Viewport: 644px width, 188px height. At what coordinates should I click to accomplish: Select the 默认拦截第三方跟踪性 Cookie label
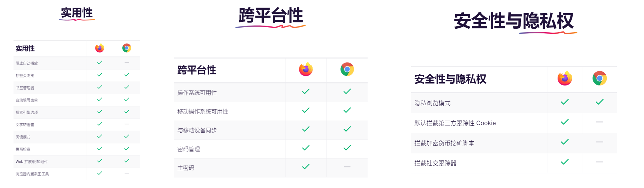click(x=455, y=123)
